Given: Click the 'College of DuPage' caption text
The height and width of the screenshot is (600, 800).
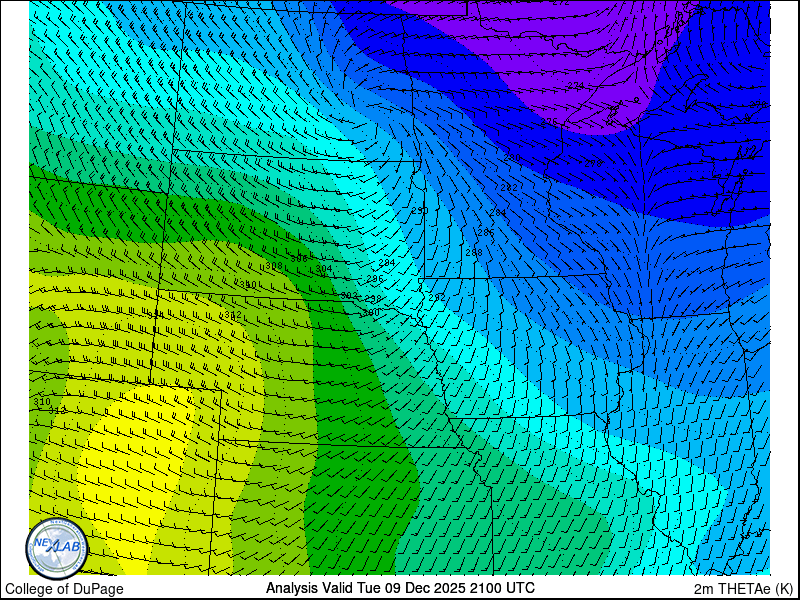Looking at the screenshot, I should [x=64, y=589].
